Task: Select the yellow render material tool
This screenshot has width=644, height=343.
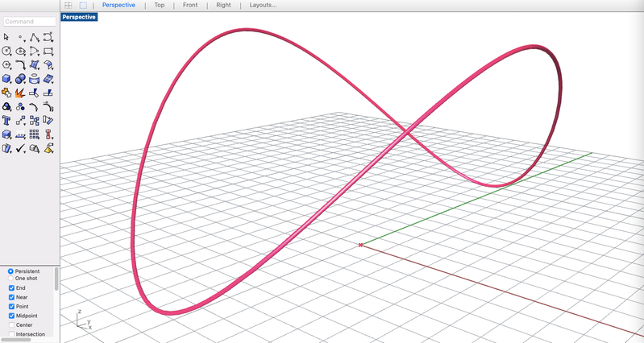Action: [48, 148]
